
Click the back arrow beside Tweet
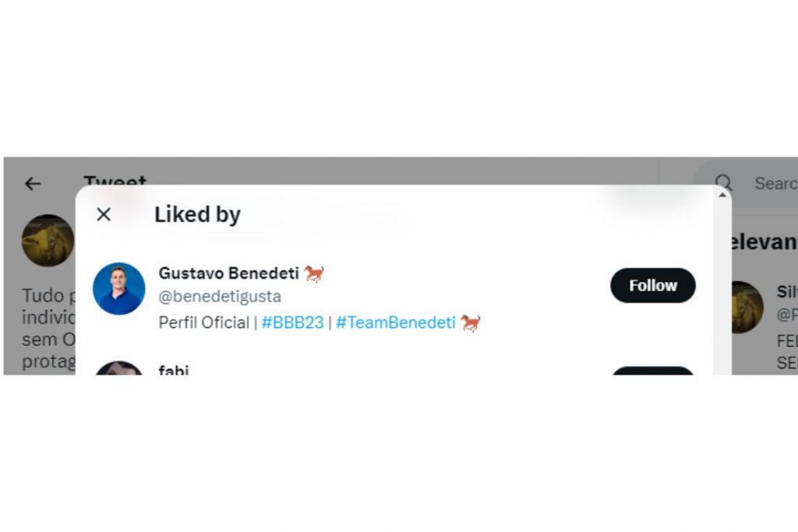click(x=32, y=184)
